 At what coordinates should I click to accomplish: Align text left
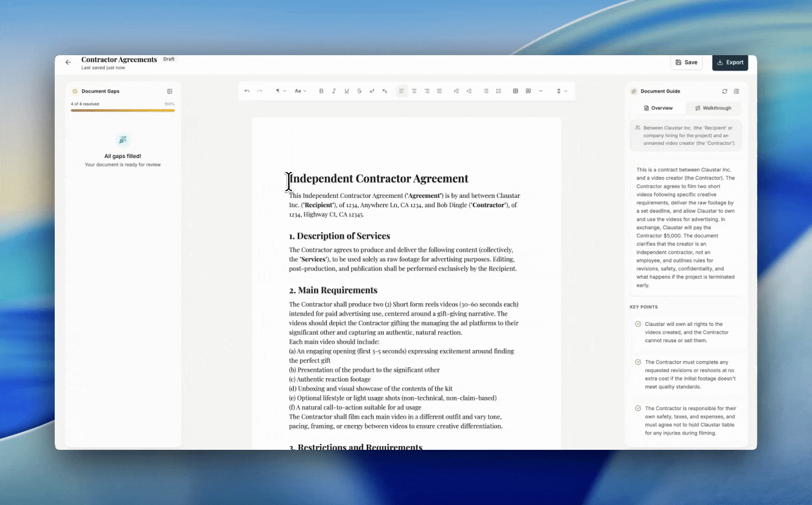(401, 91)
